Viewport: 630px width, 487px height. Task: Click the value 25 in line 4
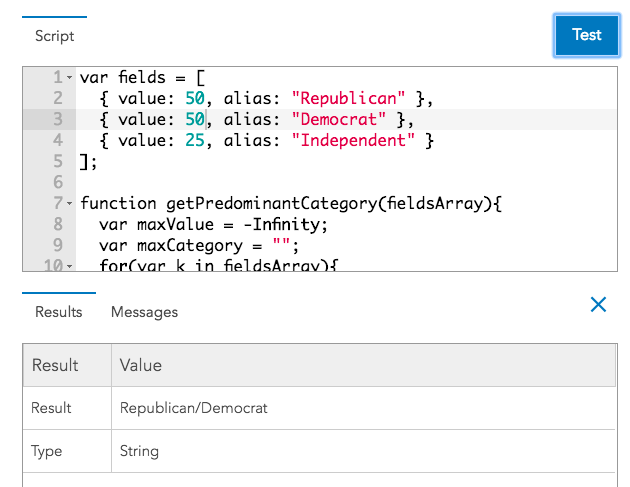click(x=193, y=141)
